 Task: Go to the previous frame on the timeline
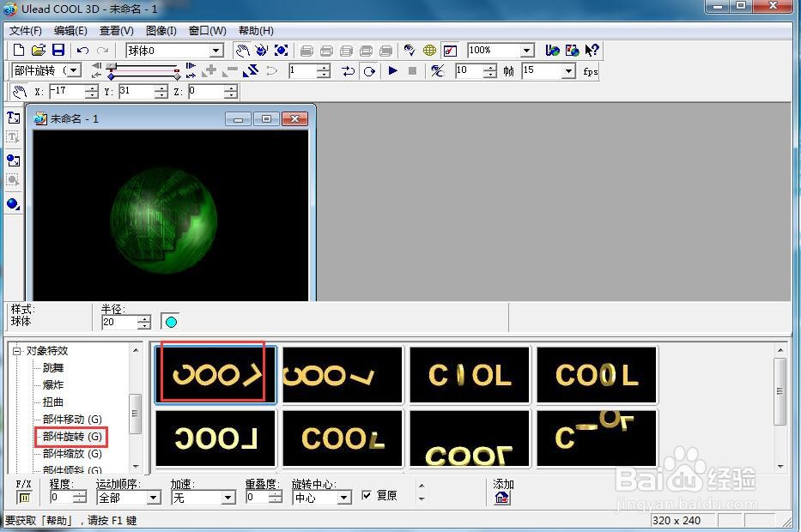(x=96, y=66)
